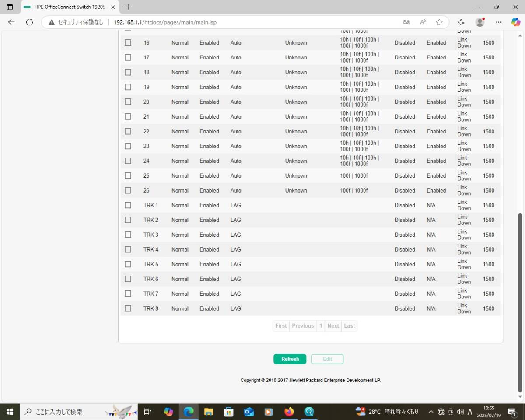The height and width of the screenshot is (420, 525).
Task: Open the notification center icon
Action: [x=512, y=412]
